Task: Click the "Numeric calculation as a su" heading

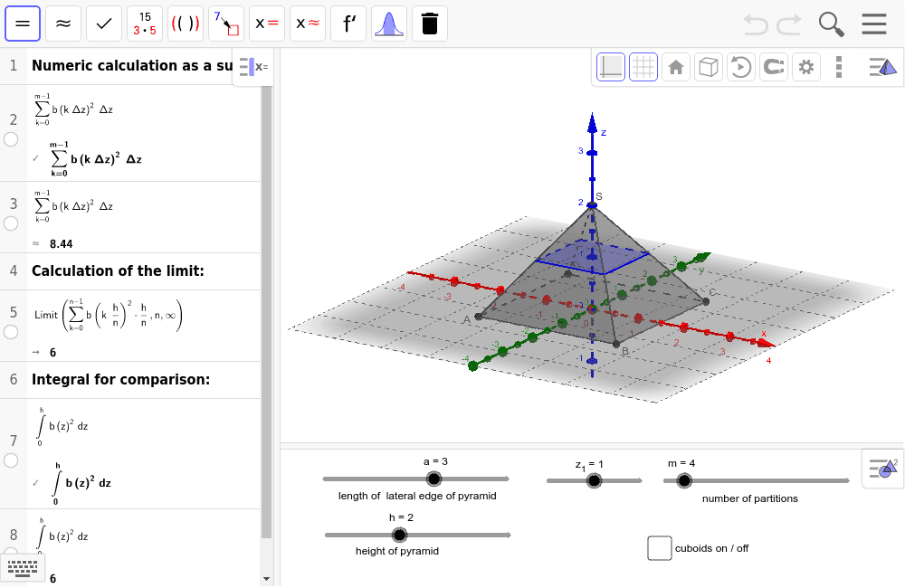Action: coord(132,66)
